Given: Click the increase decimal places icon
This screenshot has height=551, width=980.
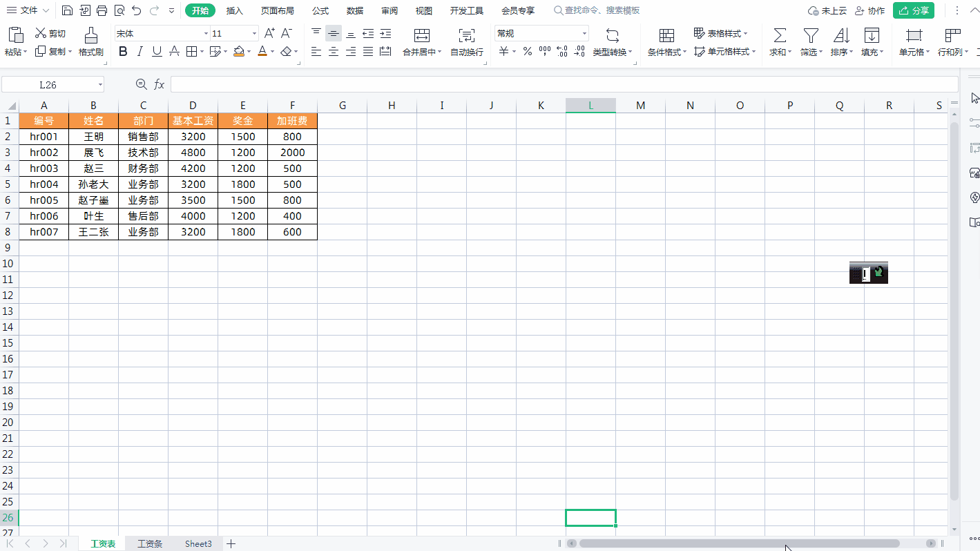Looking at the screenshot, I should [562, 51].
